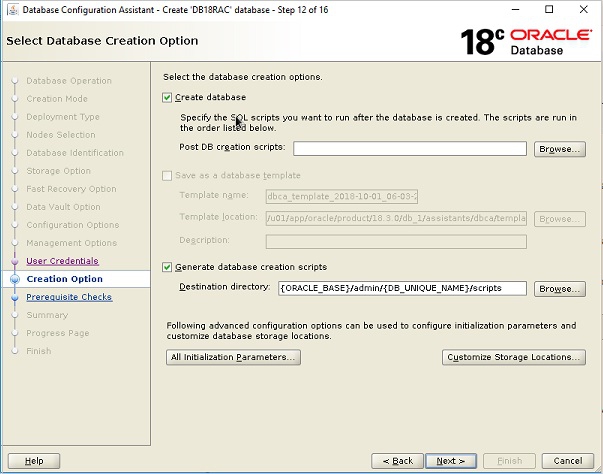The width and height of the screenshot is (603, 474).
Task: Open All Initialization Parameters dialog
Action: (233, 357)
